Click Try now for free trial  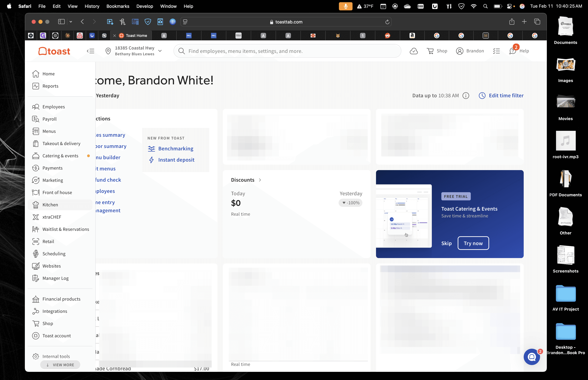(473, 243)
